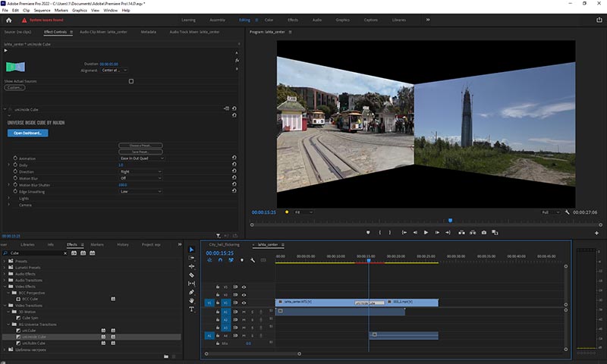The width and height of the screenshot is (607, 364).
Task: Open the History panel tab
Action: click(123, 244)
